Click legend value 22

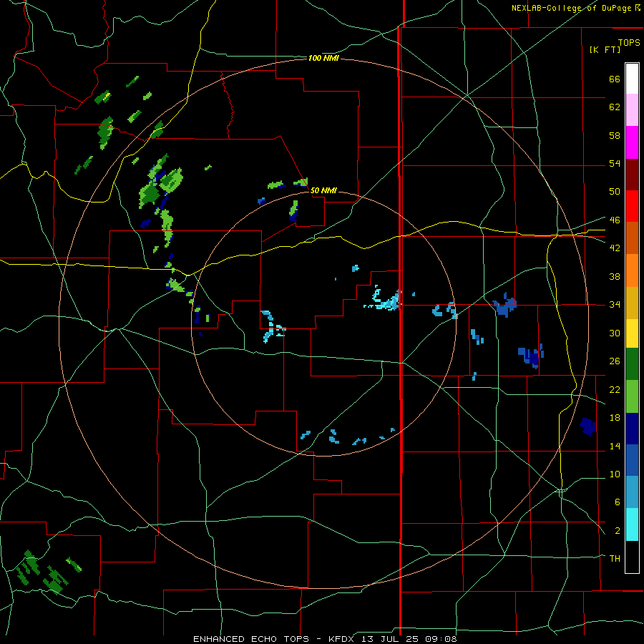pyautogui.click(x=615, y=389)
